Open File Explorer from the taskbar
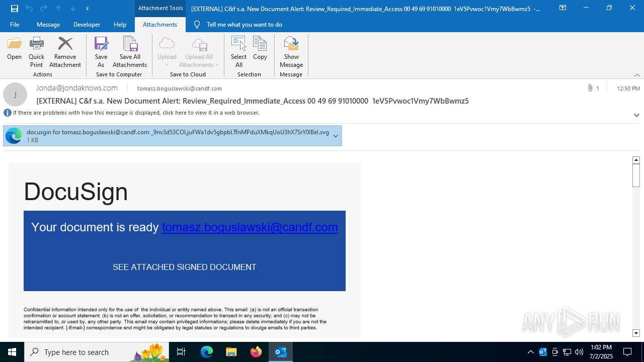The height and width of the screenshot is (362, 644). coord(231,352)
